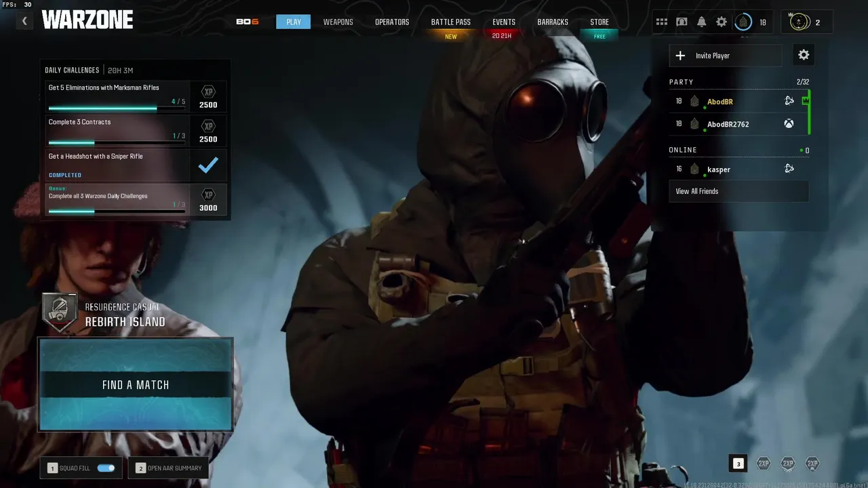Click the Battle.net icon on the AbodBR row
This screenshot has width=868, height=488.
pyautogui.click(x=789, y=101)
